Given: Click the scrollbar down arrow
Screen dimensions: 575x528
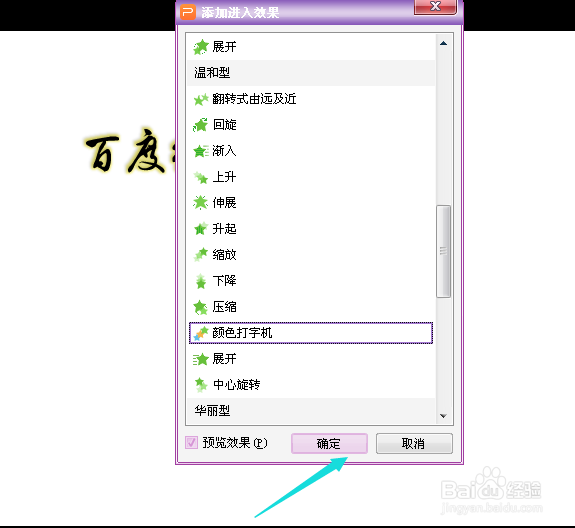Looking at the screenshot, I should [x=443, y=416].
